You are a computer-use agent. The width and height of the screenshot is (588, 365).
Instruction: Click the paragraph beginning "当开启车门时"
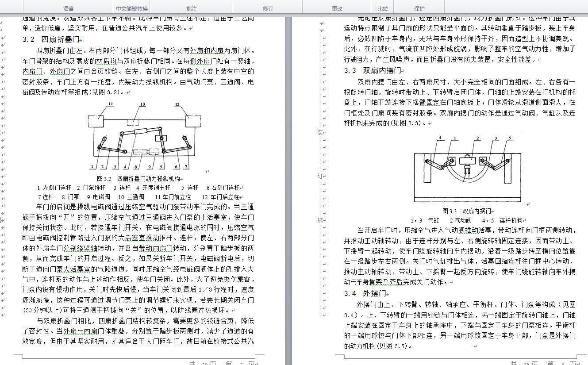[x=460, y=256]
